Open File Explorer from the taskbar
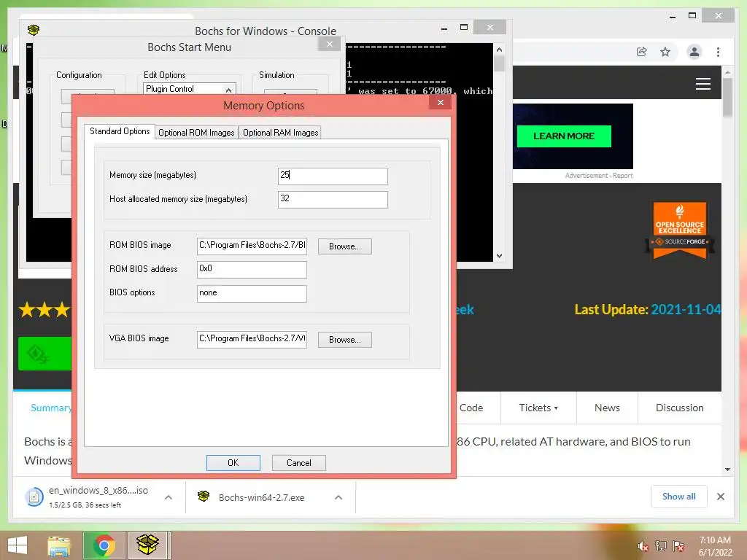Screen dimensions: 747x560 pos(59,545)
